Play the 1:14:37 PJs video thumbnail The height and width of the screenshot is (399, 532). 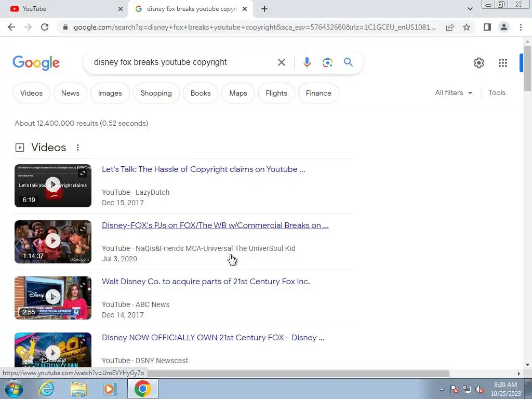coord(53,242)
